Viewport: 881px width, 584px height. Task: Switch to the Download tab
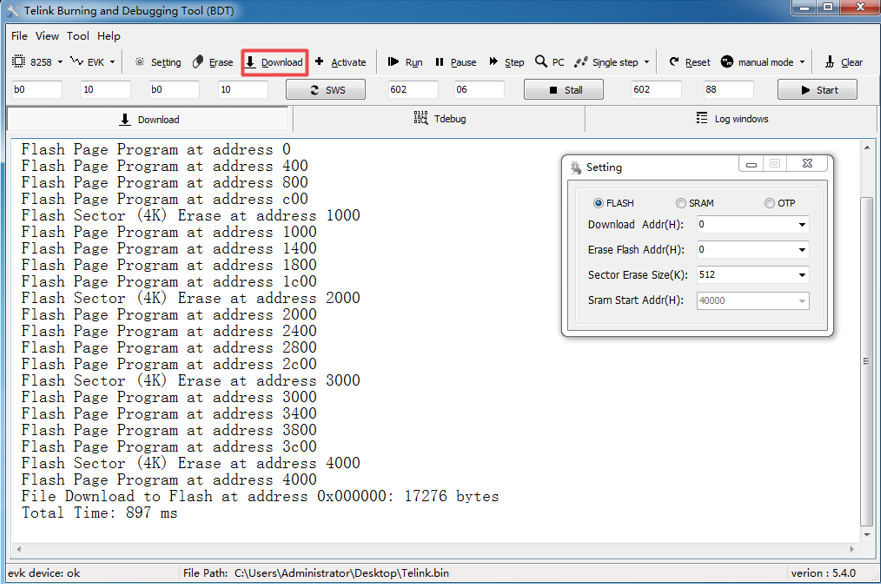tap(149, 119)
